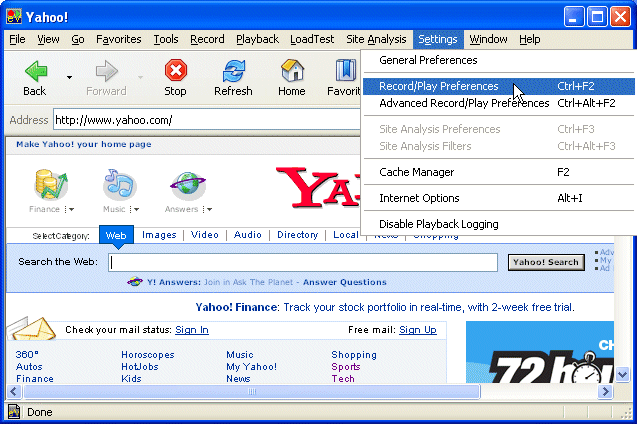The image size is (637, 424).
Task: Switch to Video search category
Action: (x=205, y=235)
